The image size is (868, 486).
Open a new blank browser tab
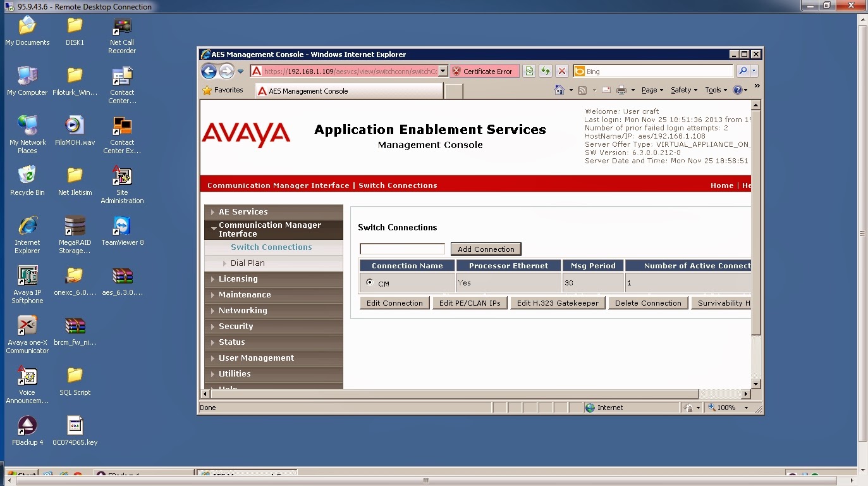[x=453, y=92]
